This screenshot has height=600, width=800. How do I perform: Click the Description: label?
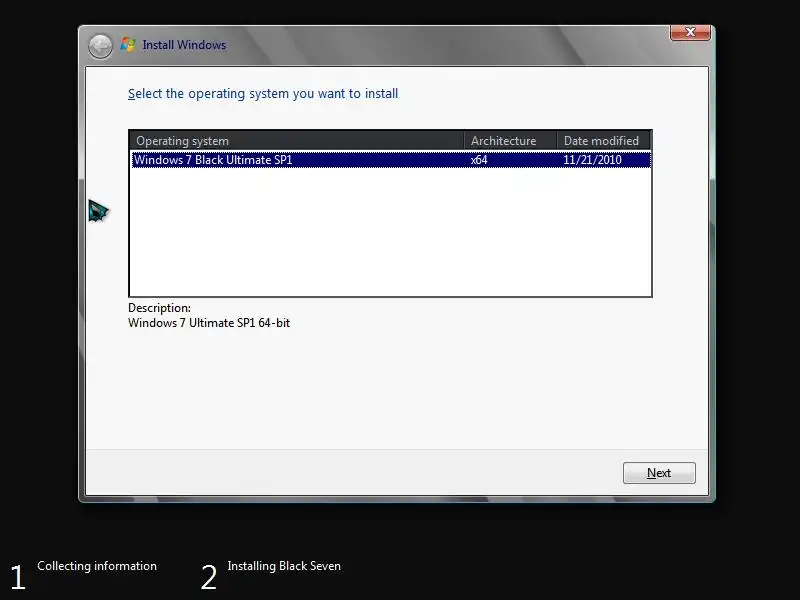[x=159, y=308]
